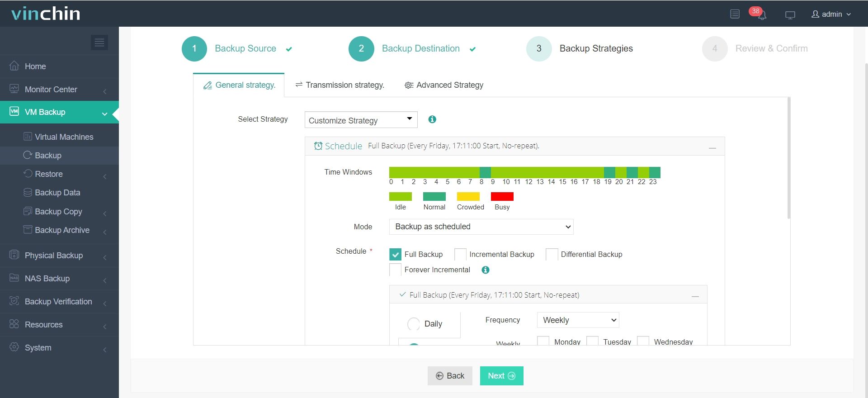Click the Virtual Machines icon

click(28, 137)
